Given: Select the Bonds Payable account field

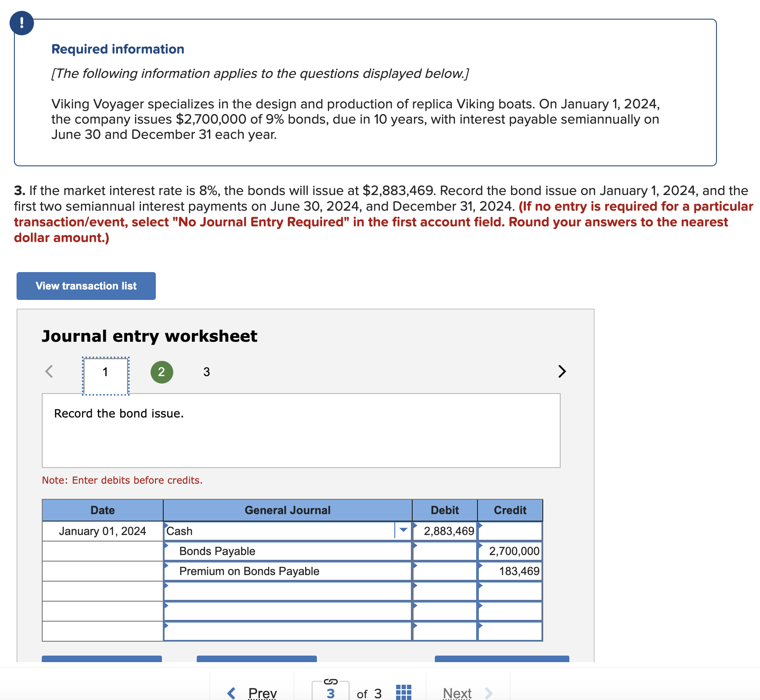Looking at the screenshot, I should (x=288, y=551).
